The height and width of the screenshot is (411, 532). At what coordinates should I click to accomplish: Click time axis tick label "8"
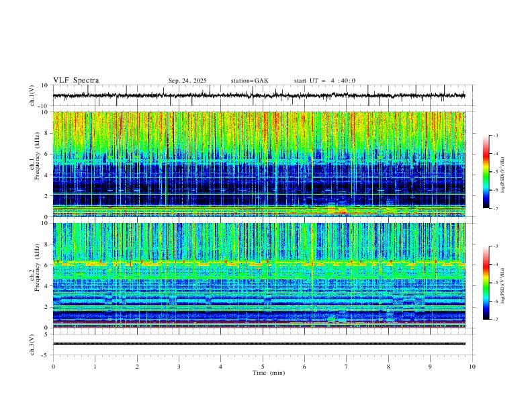(388, 367)
